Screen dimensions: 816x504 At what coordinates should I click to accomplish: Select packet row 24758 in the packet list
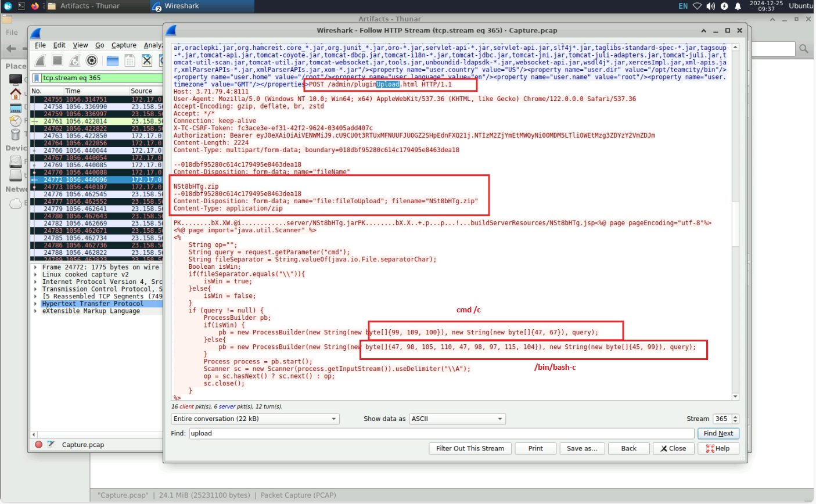tap(96, 107)
